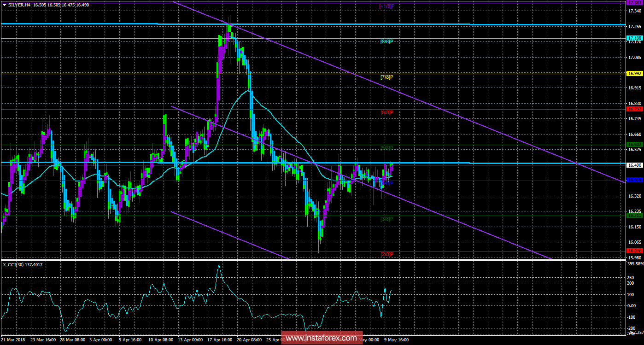Viewport: 644px width, 345px height.
Task: Click the 10 Apr 08:00 time label
Action: tap(161, 340)
